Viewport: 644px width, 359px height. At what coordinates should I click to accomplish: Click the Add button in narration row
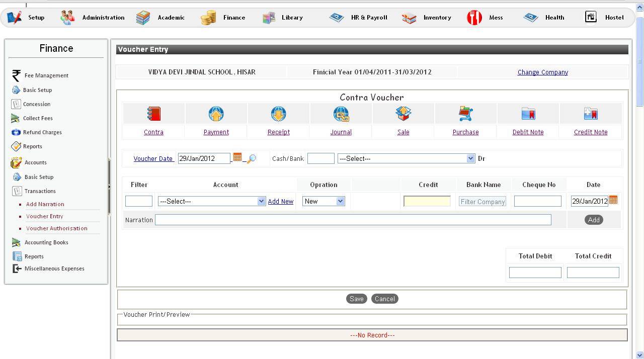point(594,220)
